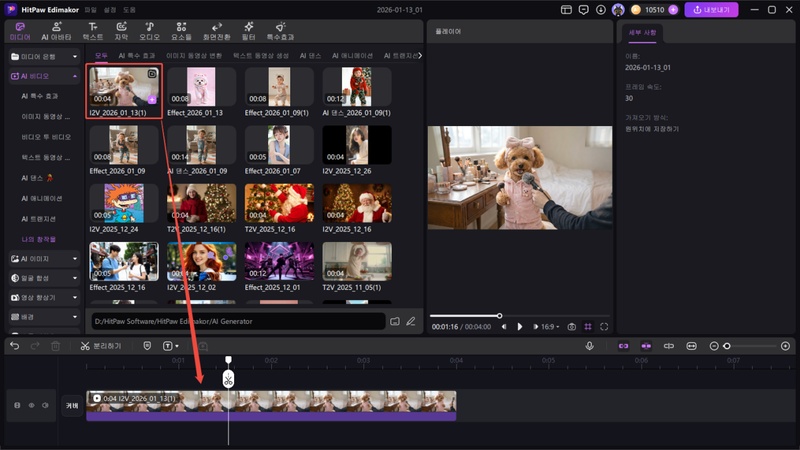Toggle the track lock icon
This screenshot has height=450, width=800.
point(16,406)
